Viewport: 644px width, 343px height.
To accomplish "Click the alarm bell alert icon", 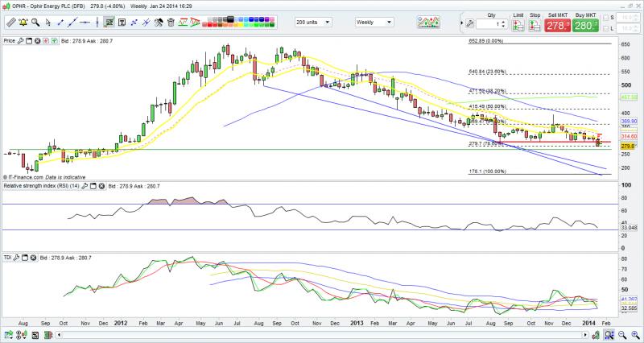I will pos(23,23).
